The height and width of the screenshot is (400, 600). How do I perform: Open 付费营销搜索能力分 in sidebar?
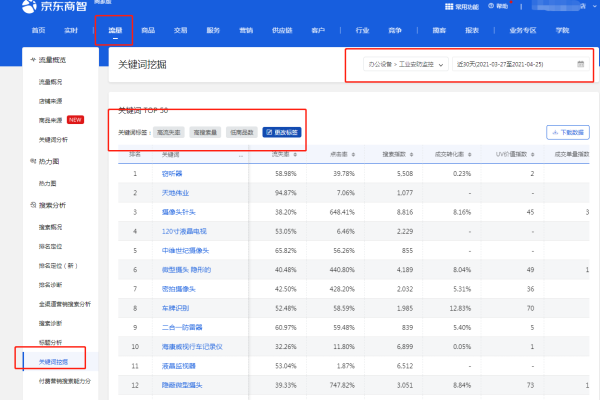click(x=65, y=381)
